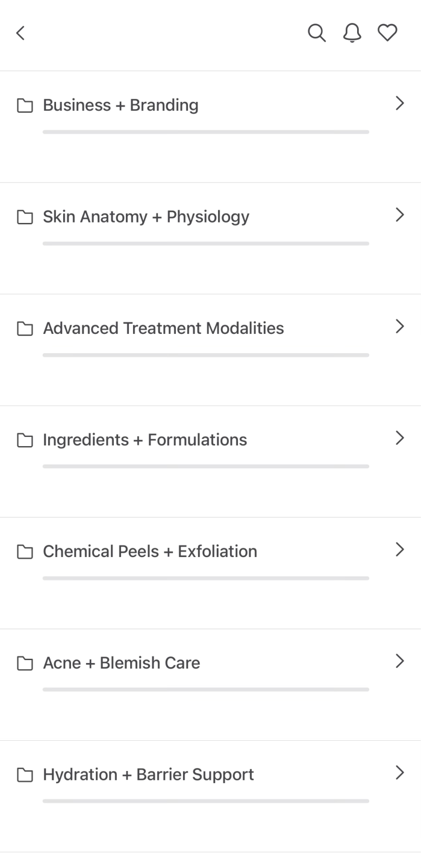Expand the Acne + Blemish Care chevron
The image size is (421, 868).
click(x=399, y=661)
